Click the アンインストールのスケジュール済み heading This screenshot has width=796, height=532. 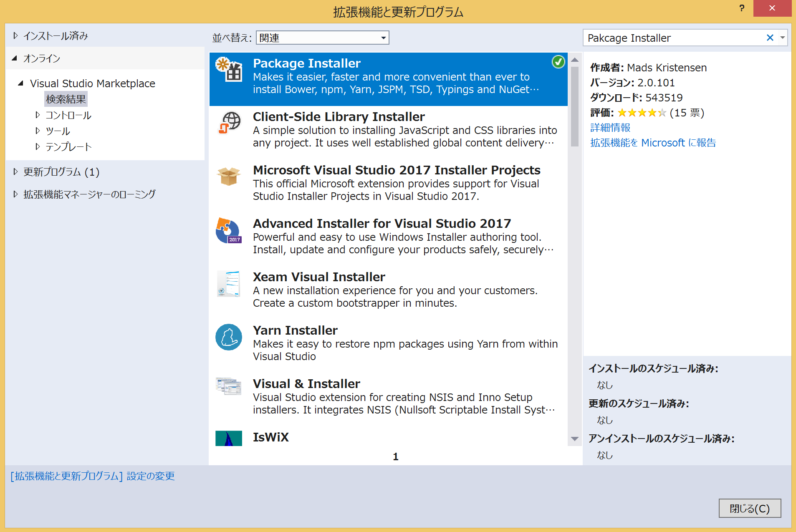(x=661, y=439)
